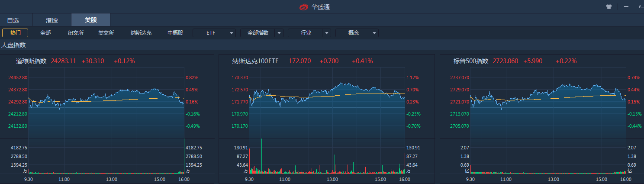Viewport: 644px width, 184px height.
Task: Restore down the application window
Action: coord(641,7)
